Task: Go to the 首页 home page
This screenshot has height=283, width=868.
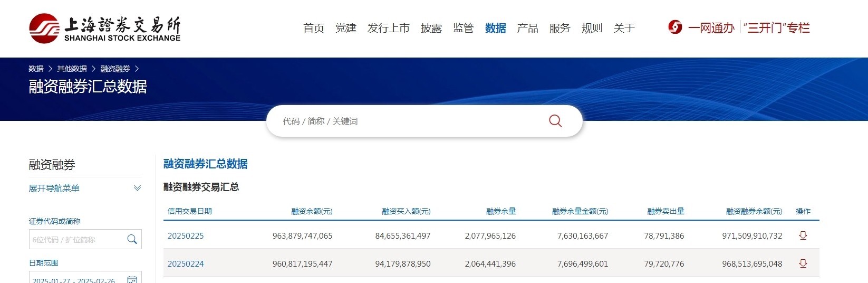Action: click(x=314, y=28)
